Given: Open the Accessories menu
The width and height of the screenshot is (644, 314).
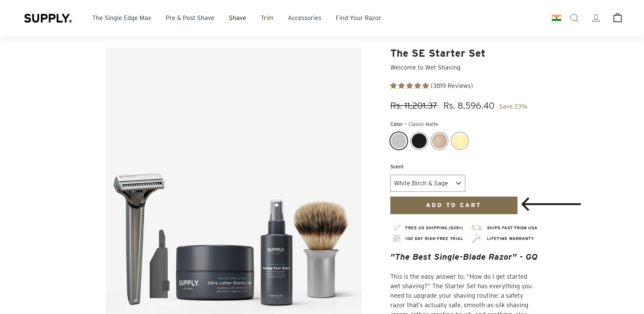Looking at the screenshot, I should point(305,18).
